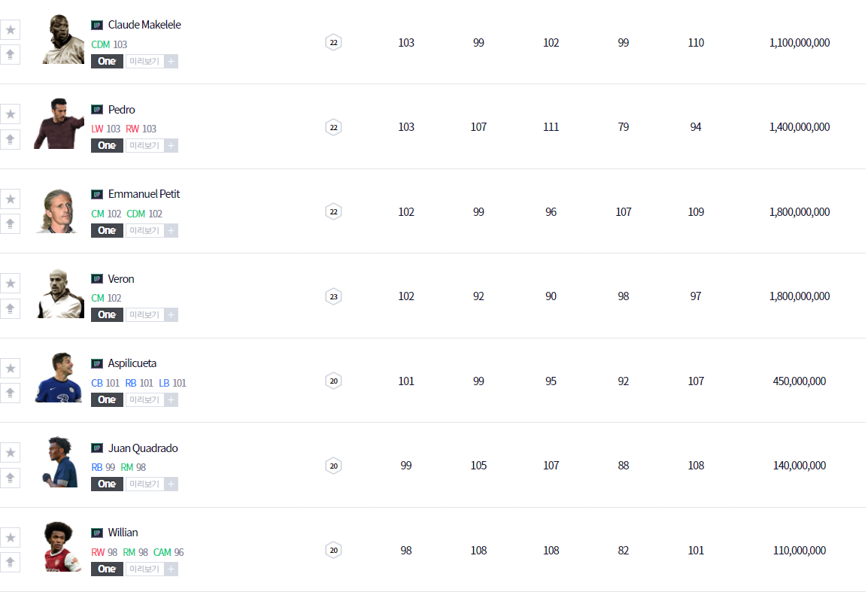Open the 미리보기 preview for Emmanuel Petit
The height and width of the screenshot is (592, 868).
[x=144, y=231]
